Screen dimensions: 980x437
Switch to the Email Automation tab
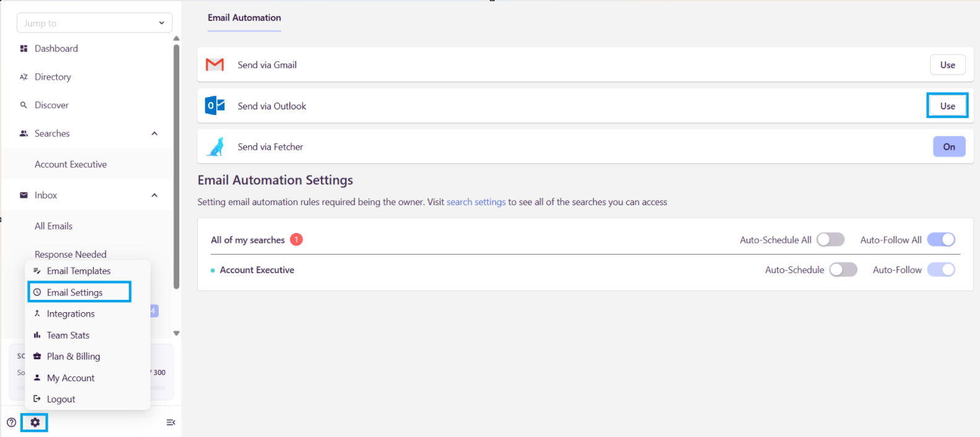[x=244, y=18]
